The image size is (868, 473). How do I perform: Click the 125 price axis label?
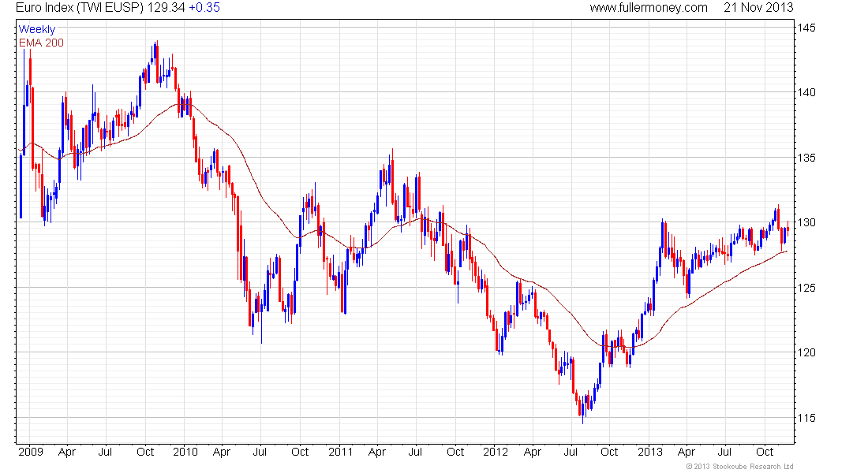806,288
